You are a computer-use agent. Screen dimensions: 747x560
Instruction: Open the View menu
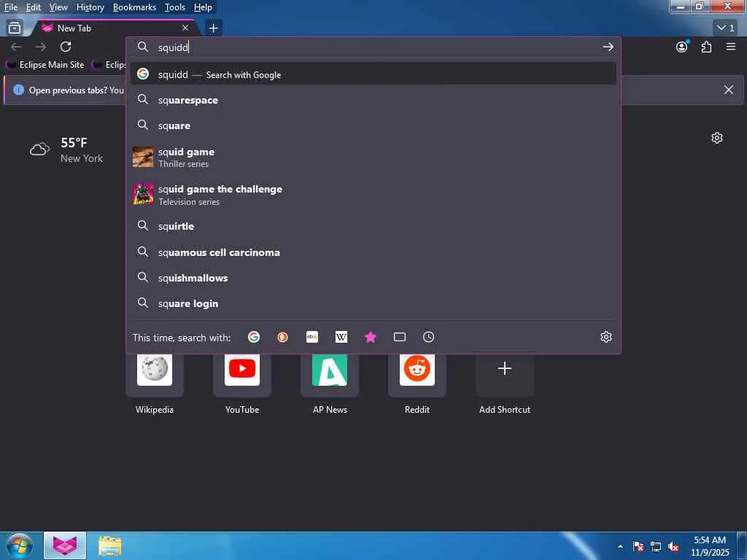(58, 7)
